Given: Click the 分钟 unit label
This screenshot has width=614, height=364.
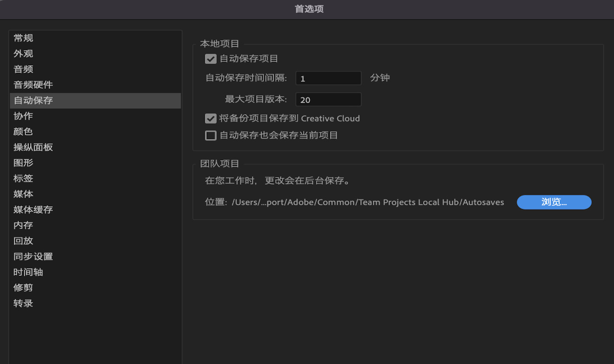Looking at the screenshot, I should point(380,78).
